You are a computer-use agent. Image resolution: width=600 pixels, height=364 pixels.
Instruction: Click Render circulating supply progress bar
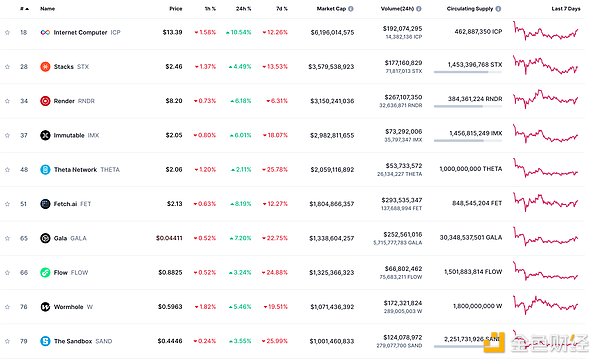point(468,106)
